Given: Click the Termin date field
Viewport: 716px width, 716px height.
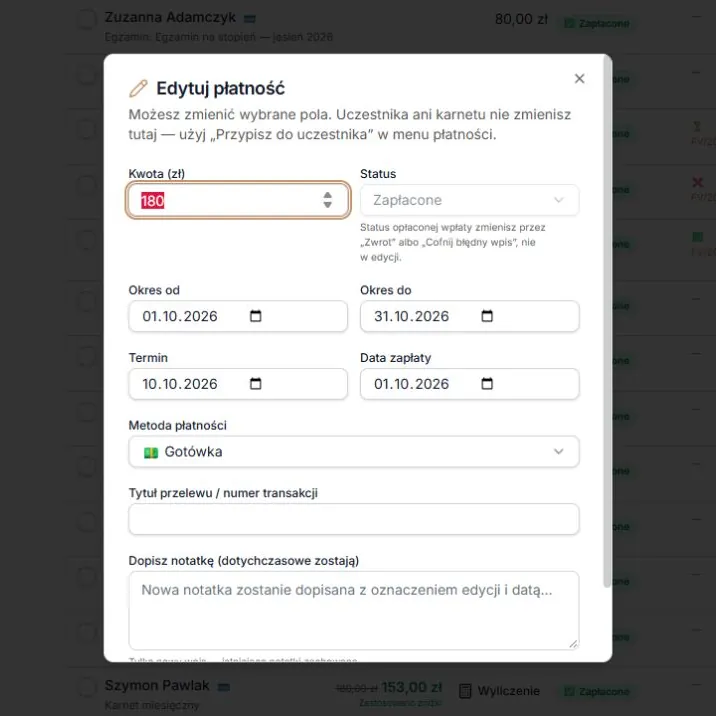Looking at the screenshot, I should pos(237,384).
